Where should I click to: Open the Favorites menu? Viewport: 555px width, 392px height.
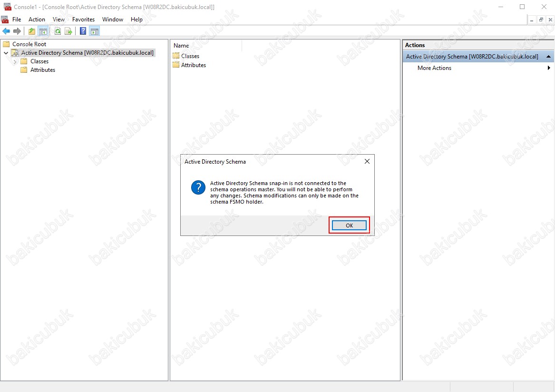coord(84,20)
